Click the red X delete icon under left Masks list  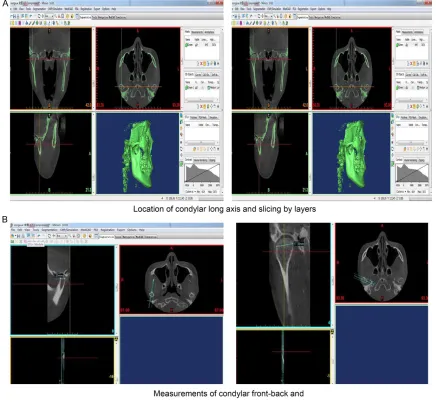pyautogui.click(x=201, y=63)
